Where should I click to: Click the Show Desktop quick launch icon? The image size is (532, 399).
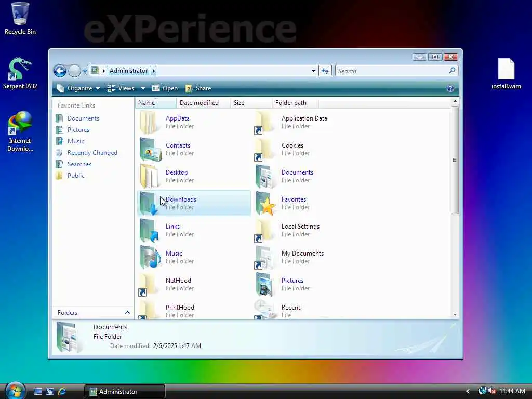(x=37, y=392)
